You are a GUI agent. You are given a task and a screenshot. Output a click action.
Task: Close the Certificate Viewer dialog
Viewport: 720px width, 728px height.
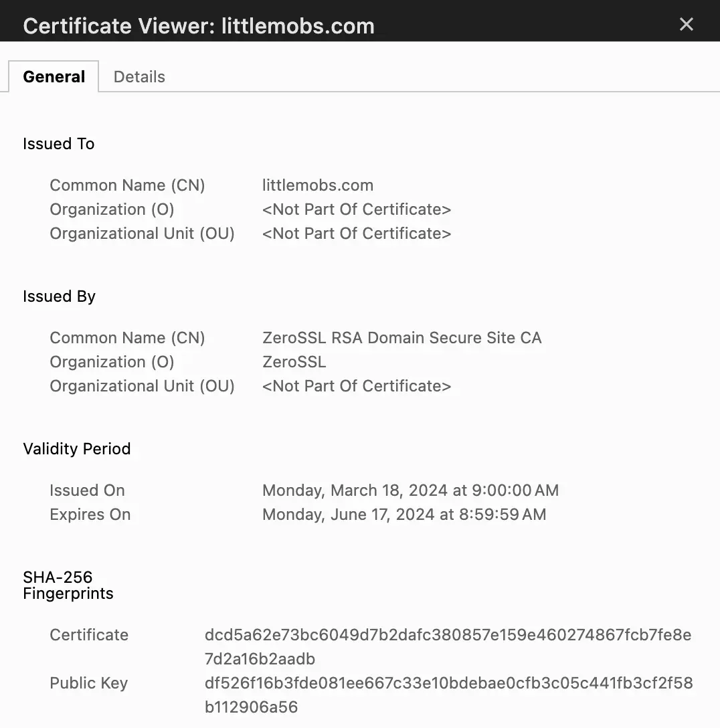pyautogui.click(x=687, y=24)
